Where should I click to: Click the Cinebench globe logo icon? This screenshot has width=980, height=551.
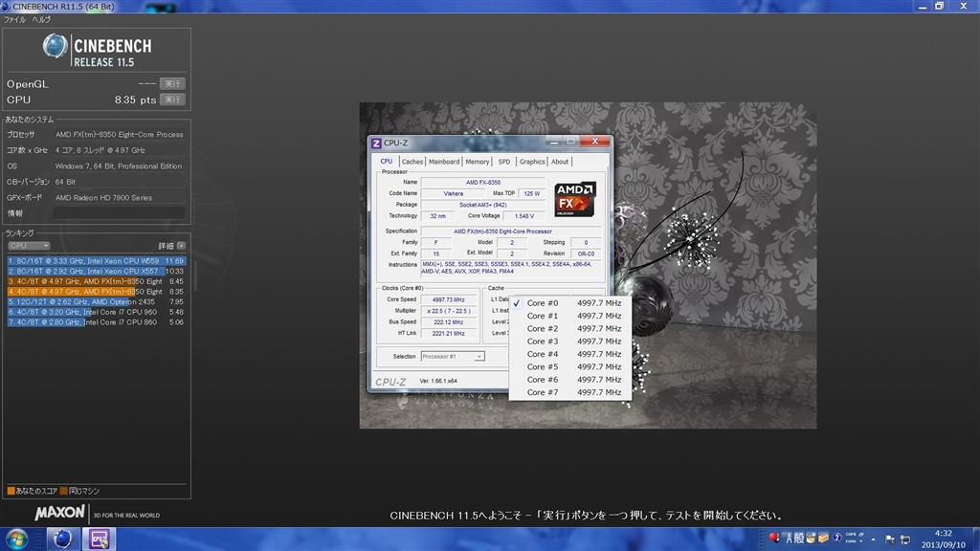click(55, 46)
